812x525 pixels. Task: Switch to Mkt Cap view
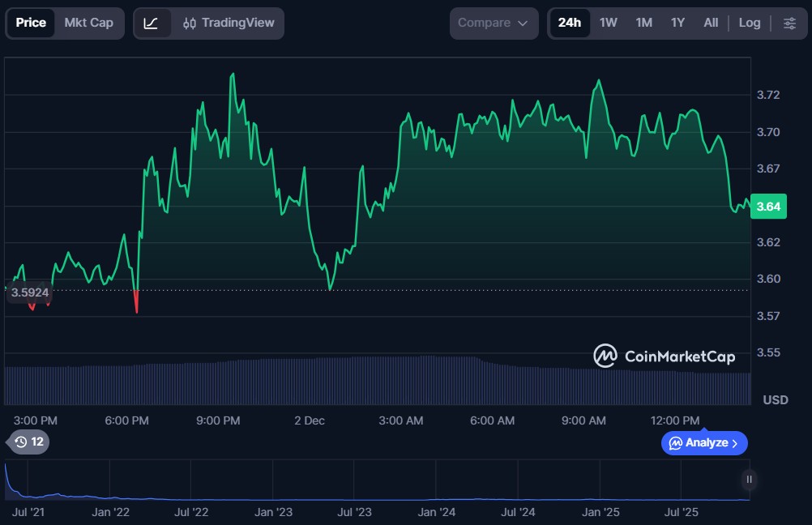point(89,23)
